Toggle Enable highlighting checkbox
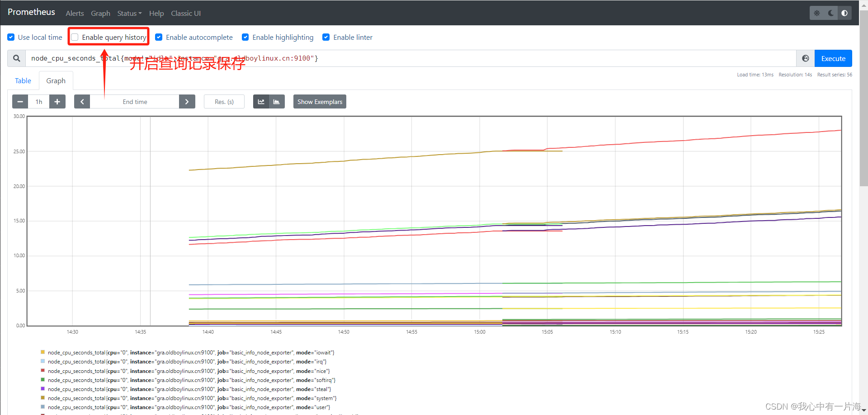The width and height of the screenshot is (868, 415). [245, 37]
